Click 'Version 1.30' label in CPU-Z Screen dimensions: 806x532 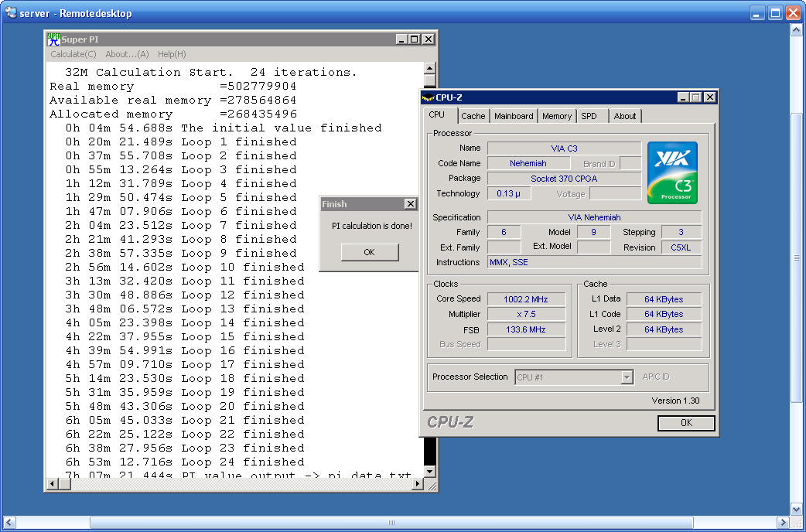pyautogui.click(x=675, y=401)
